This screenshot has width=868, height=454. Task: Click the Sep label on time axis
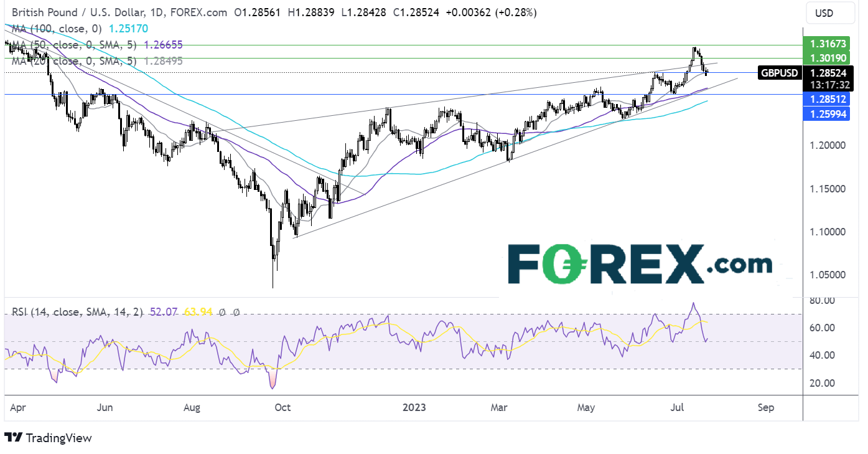[x=766, y=407]
